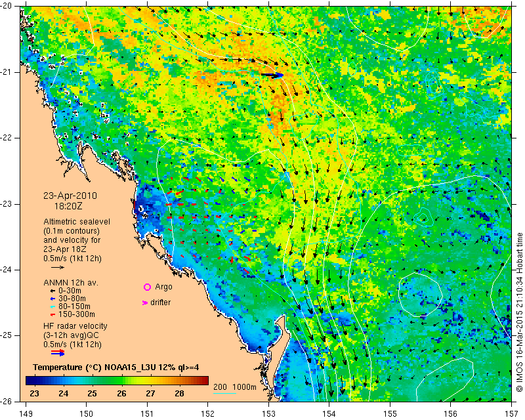Screen dimensions: 525x420
Task: Click the '(0.1m contours)' legend line
Action: pos(72,231)
